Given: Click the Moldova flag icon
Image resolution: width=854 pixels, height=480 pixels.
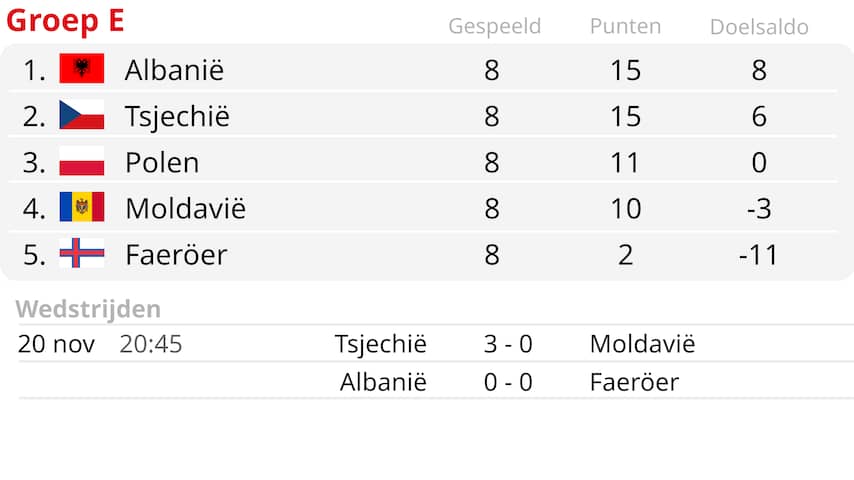Looking at the screenshot, I should 82,206.
